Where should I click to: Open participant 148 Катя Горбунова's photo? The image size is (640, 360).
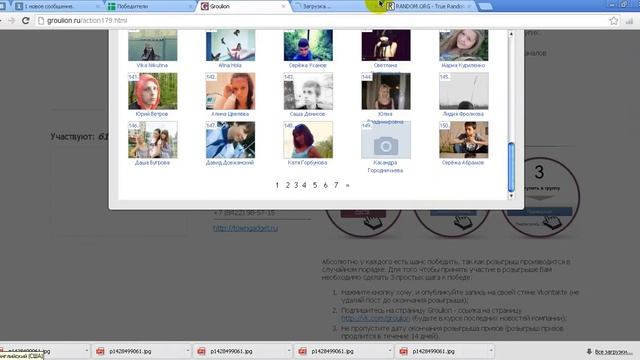(x=308, y=140)
